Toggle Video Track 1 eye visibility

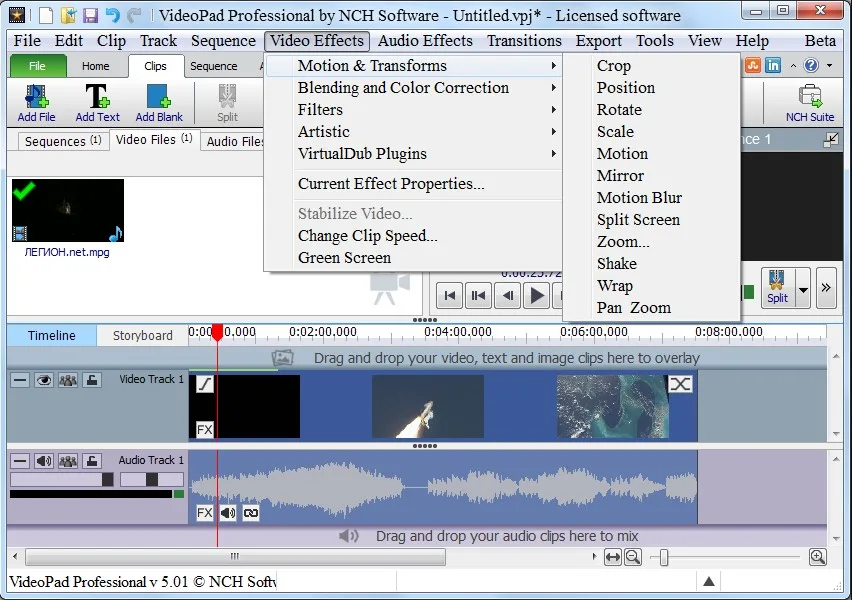(x=43, y=380)
